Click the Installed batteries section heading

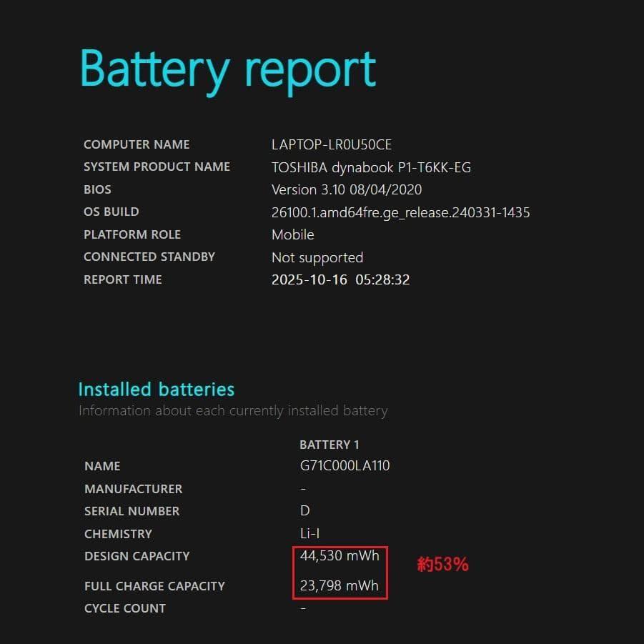pos(156,390)
